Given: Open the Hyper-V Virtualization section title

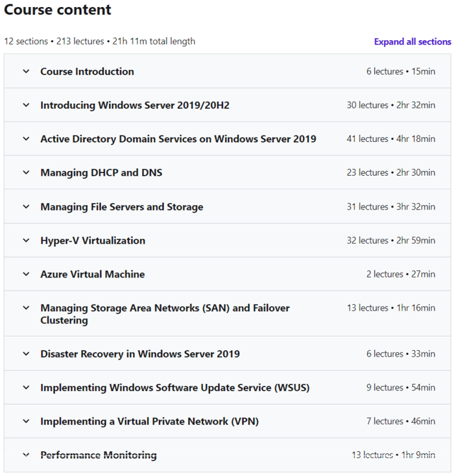Looking at the screenshot, I should coord(93,241).
